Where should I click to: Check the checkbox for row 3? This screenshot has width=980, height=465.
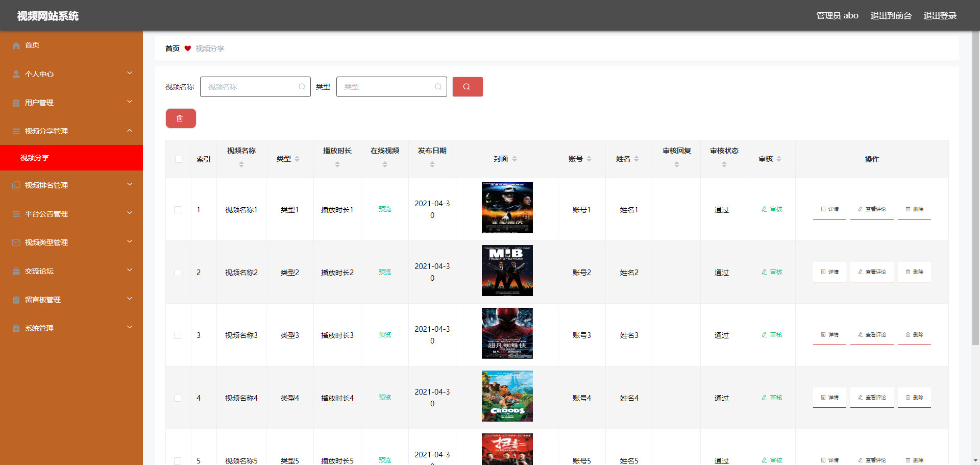click(178, 335)
